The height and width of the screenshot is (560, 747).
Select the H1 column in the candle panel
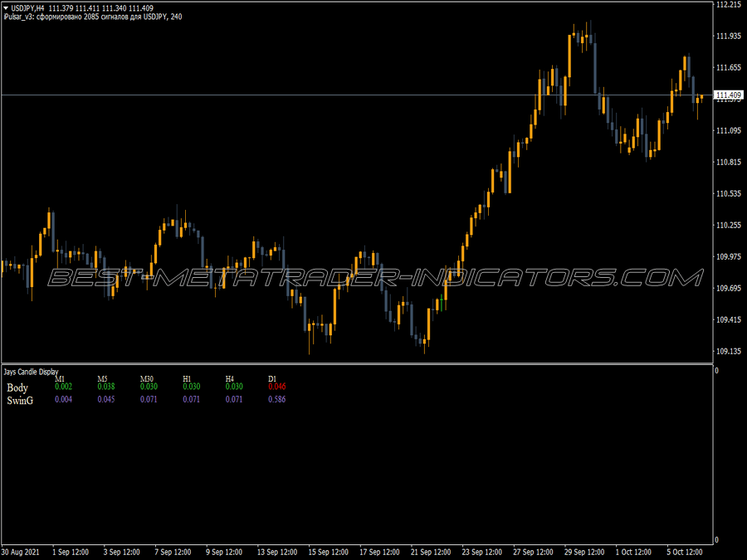[187, 377]
